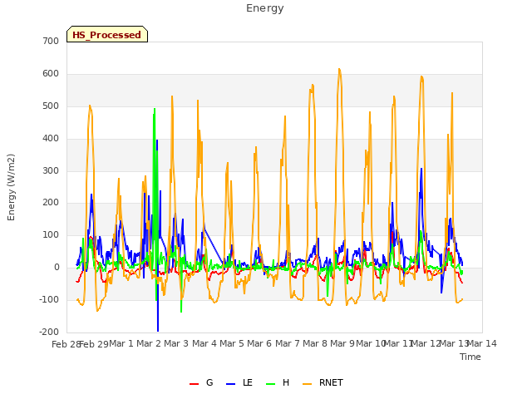Click the Mar 5 x-axis date label
Screen dimensions: 532x399
pyautogui.click(x=232, y=343)
